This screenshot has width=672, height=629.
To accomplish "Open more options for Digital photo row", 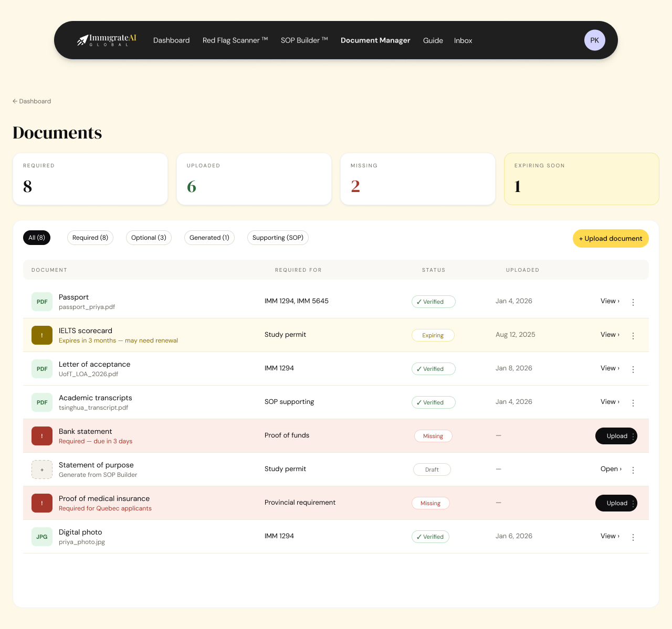I will [633, 537].
